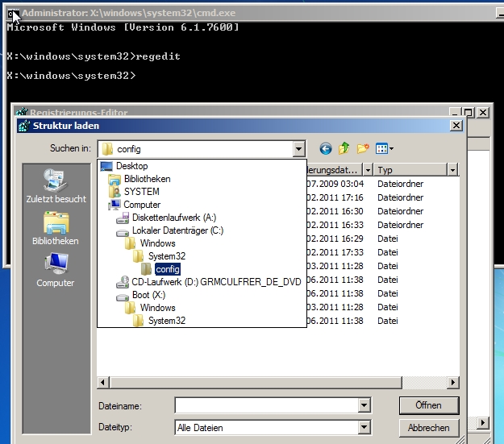
Task: Close the Registrierungs-Editor window
Action: pyautogui.click(x=483, y=113)
